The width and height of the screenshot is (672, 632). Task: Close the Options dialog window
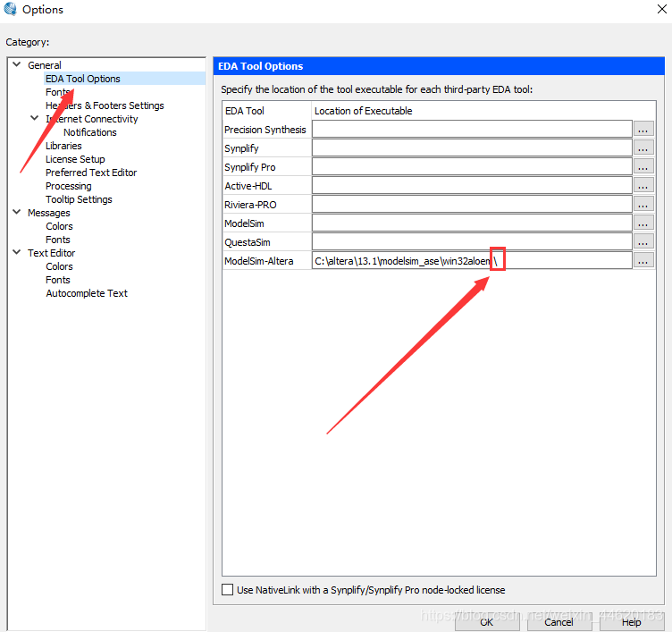tap(661, 9)
